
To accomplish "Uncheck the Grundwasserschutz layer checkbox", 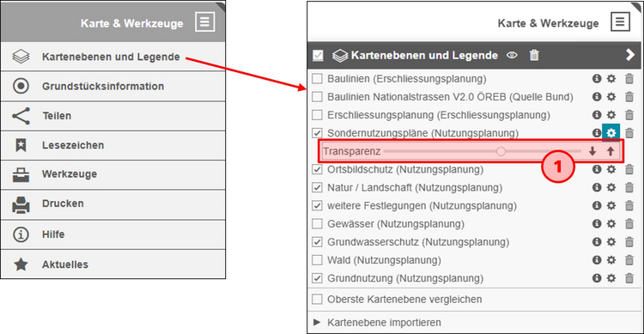I will tap(317, 242).
